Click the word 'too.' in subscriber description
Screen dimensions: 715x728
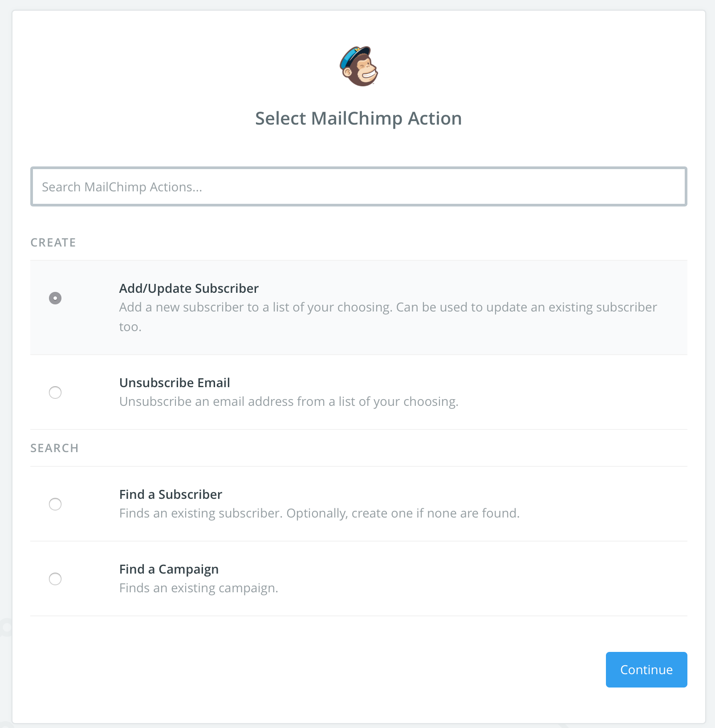[x=130, y=327]
